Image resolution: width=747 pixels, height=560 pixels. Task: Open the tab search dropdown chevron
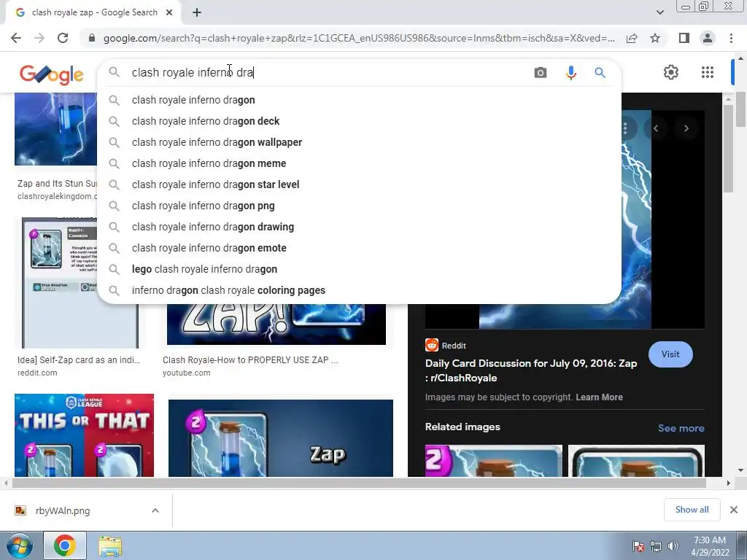pyautogui.click(x=659, y=12)
